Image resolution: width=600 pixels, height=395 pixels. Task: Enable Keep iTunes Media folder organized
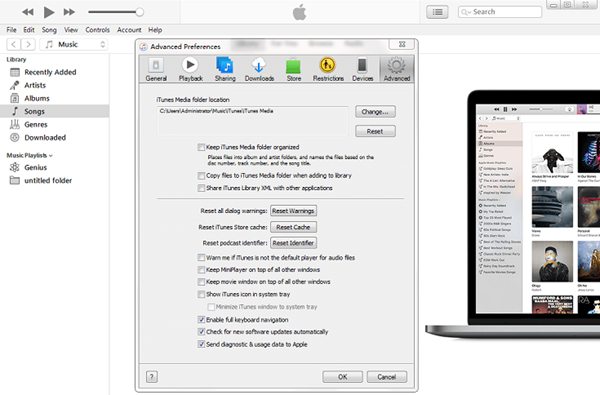pyautogui.click(x=201, y=147)
